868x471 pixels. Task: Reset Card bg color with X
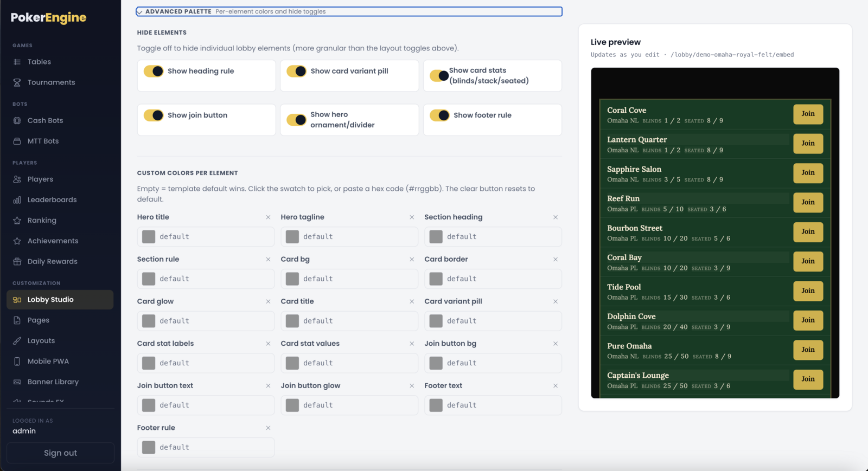[x=412, y=260]
